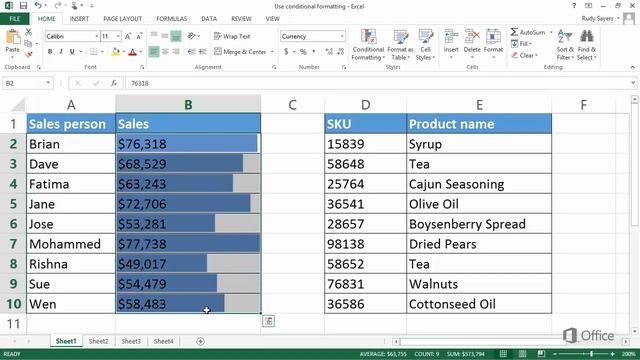Click Accounting dollar number format

(x=286, y=51)
